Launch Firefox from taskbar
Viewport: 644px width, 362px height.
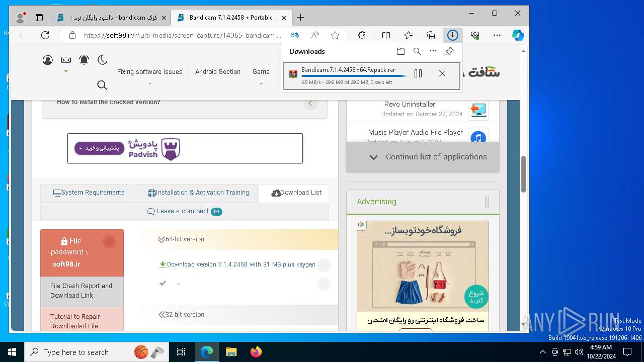click(x=256, y=352)
